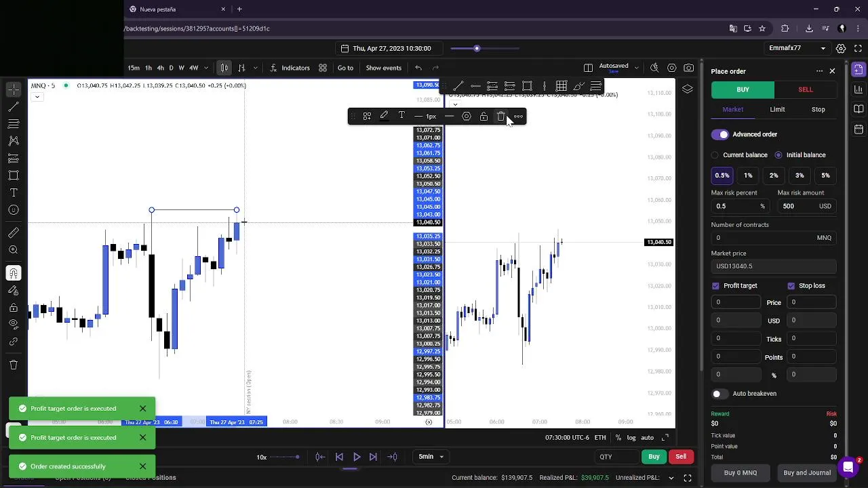Expand the bar style dropdown arrow

coord(256,68)
